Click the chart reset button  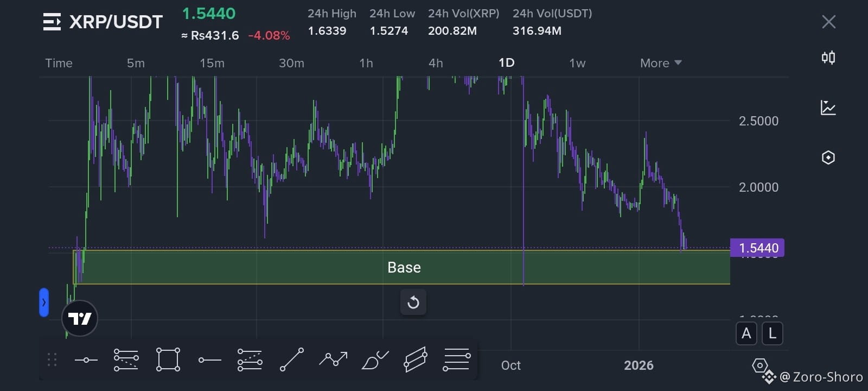413,302
